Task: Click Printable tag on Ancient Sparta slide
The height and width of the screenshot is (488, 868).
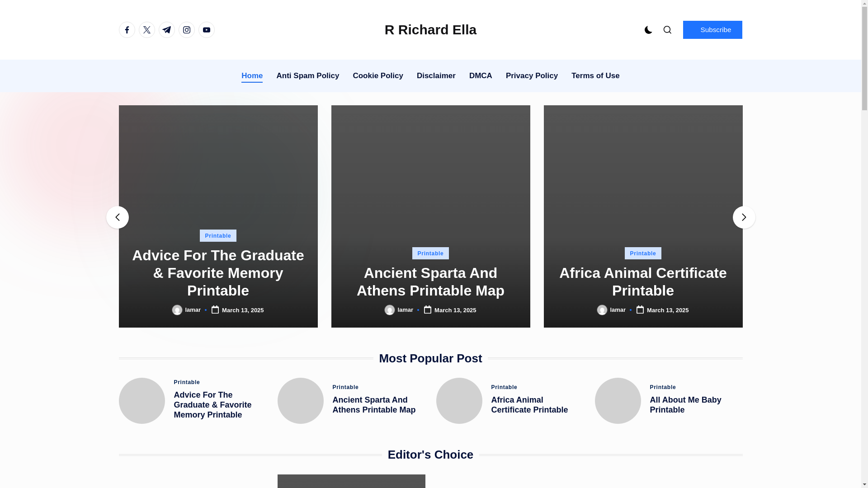Action: pyautogui.click(x=430, y=253)
